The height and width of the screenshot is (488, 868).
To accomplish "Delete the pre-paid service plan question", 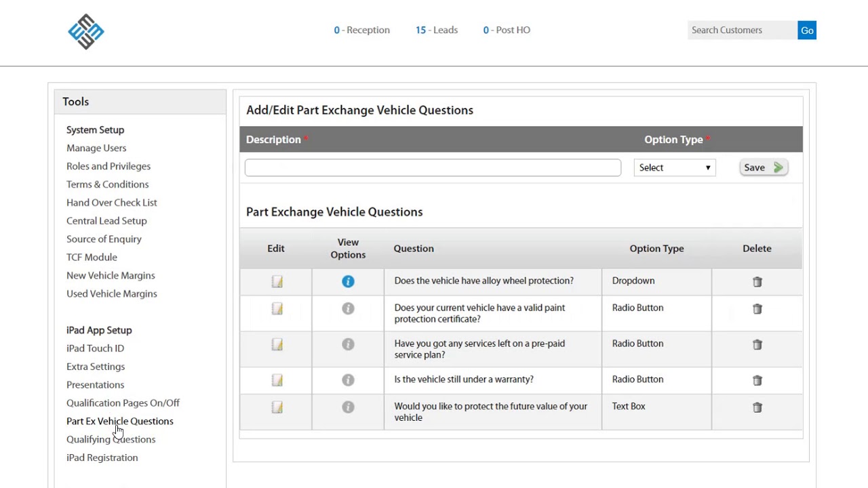I will click(757, 344).
